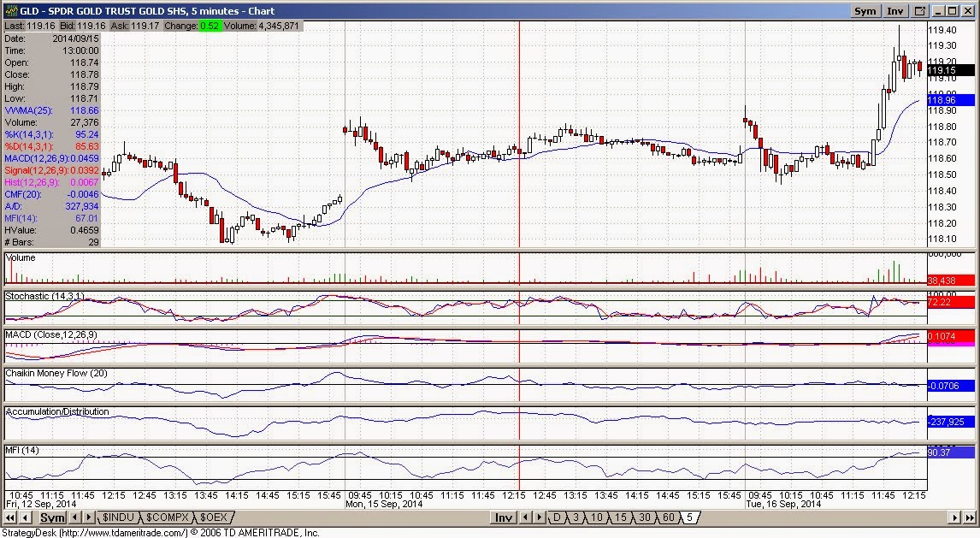The image size is (980, 538).
Task: Maximize the chart window
Action: (x=952, y=11)
